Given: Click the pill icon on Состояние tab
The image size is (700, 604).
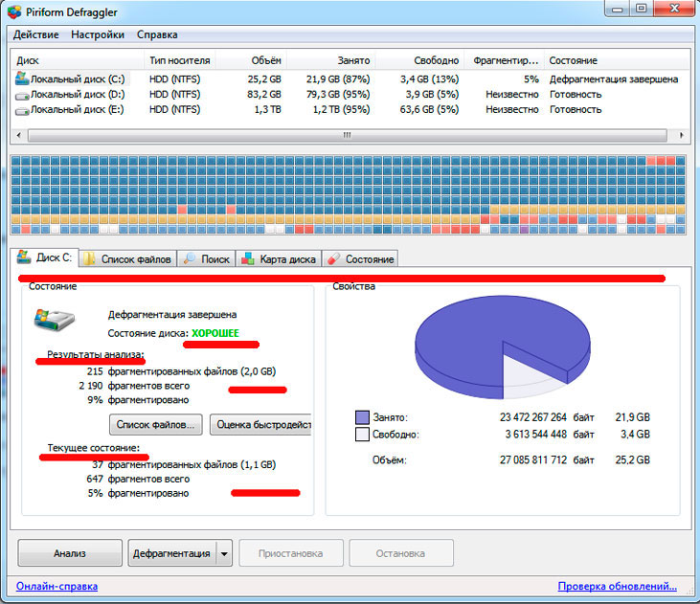Looking at the screenshot, I should pos(333,258).
